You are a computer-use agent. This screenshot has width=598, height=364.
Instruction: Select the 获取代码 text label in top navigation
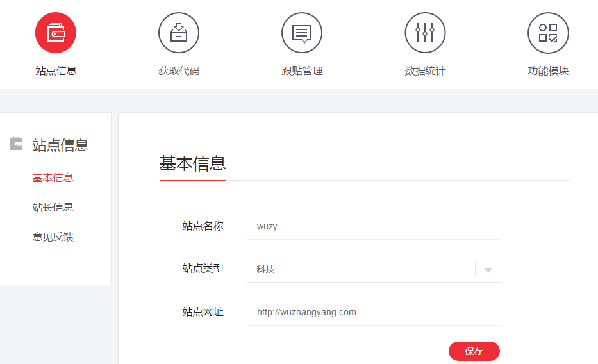click(179, 71)
